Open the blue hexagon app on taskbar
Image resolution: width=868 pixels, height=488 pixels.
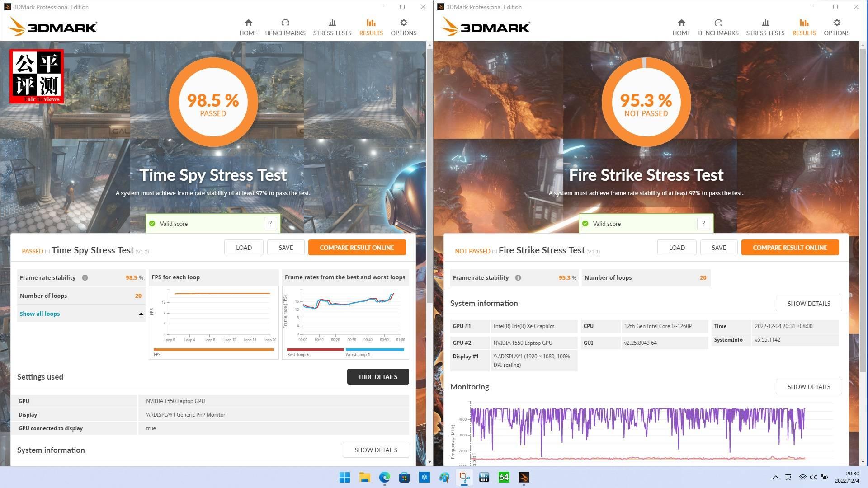[x=424, y=477]
